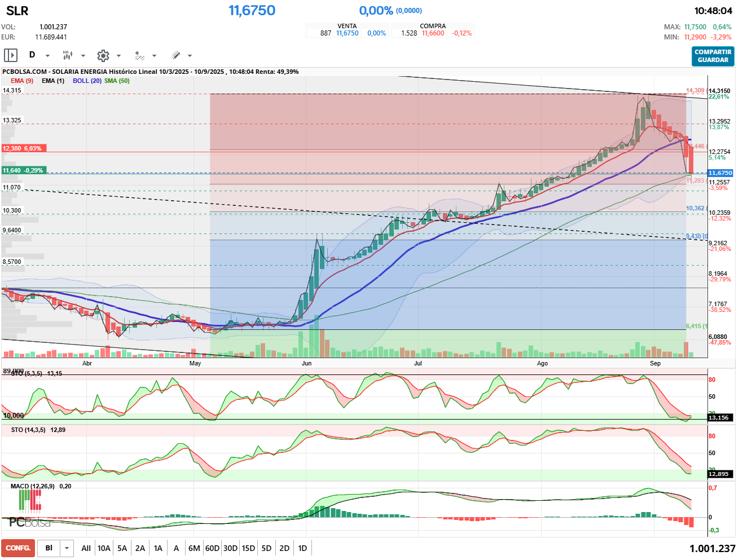Expand the timeframe D dropdown arrow
This screenshot has width=743, height=560.
coord(47,56)
